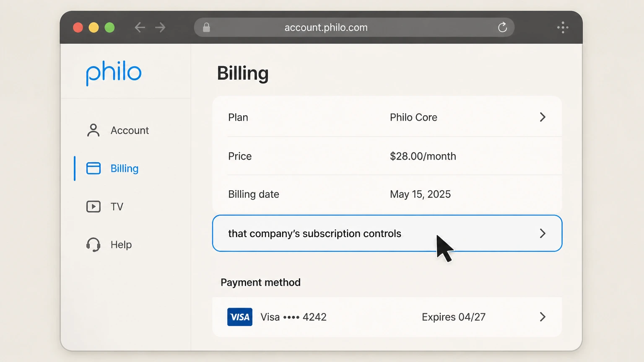Minimize the window with yellow button
The width and height of the screenshot is (644, 362).
point(94,28)
